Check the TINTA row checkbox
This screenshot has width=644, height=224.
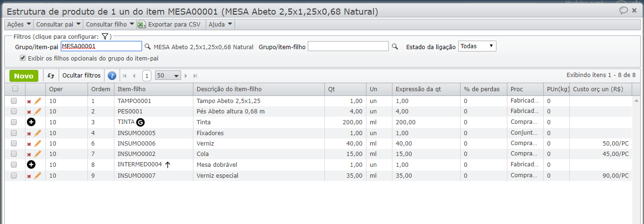click(14, 122)
